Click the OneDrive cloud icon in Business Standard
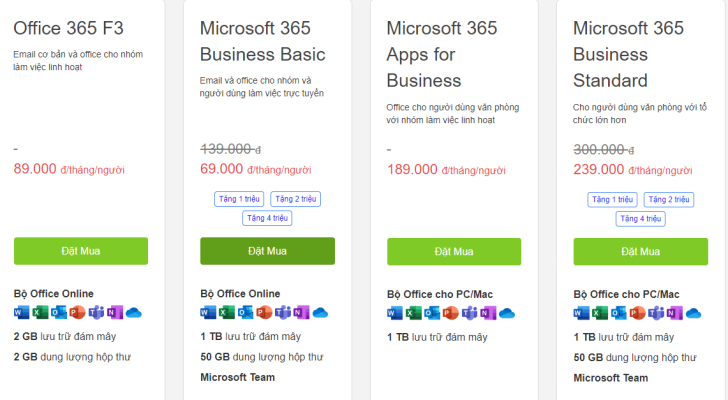The height and width of the screenshot is (400, 728). point(693,314)
